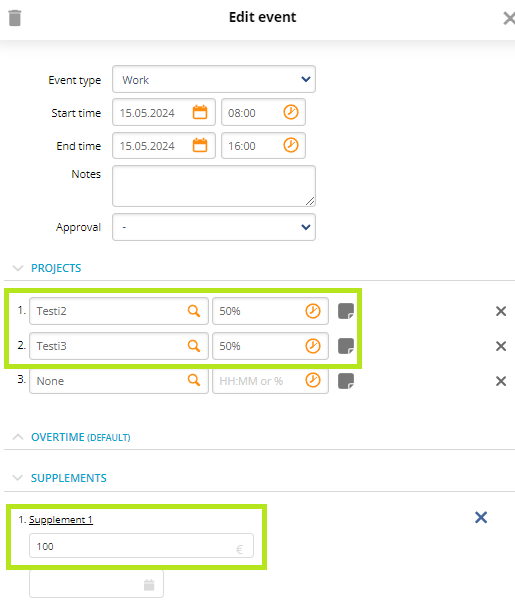Remove the Testi2 project row

pyautogui.click(x=501, y=311)
